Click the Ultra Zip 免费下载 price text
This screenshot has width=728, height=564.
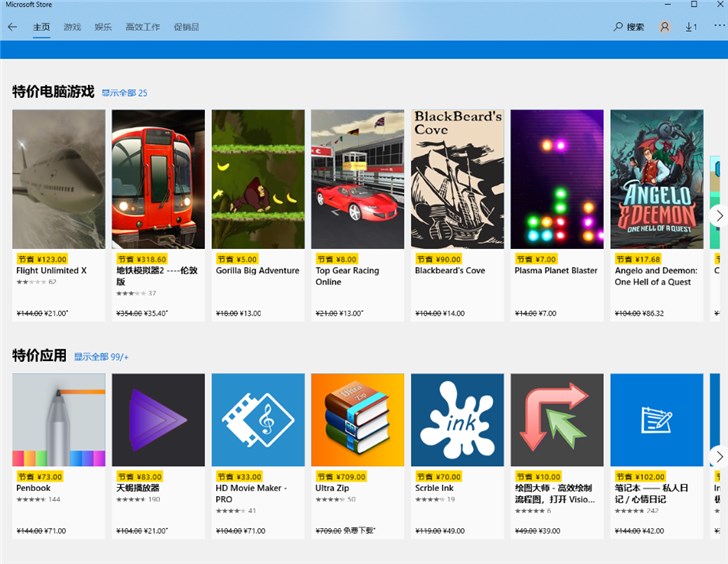359,531
